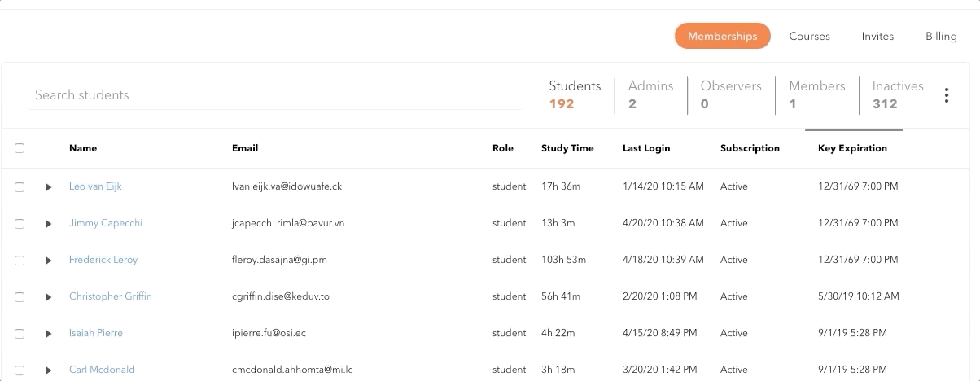Viewport: 980px width, 381px height.
Task: Click in the Search students field
Action: pos(275,95)
